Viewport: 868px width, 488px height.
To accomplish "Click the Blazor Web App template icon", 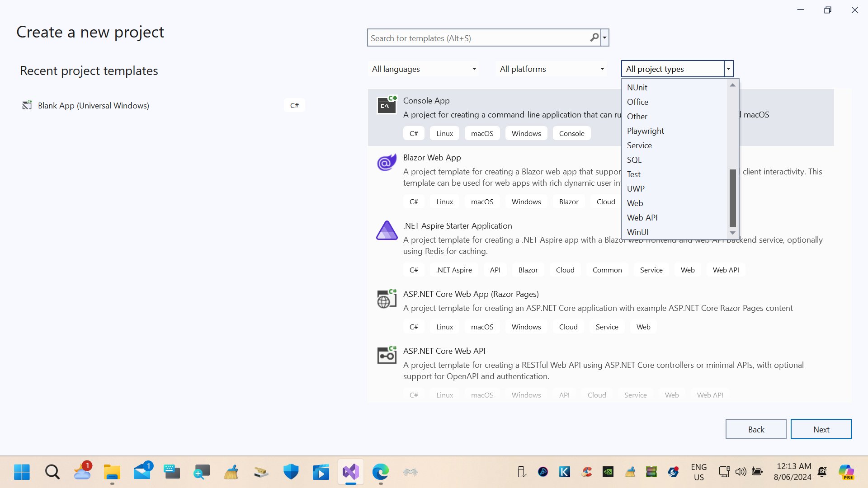I will (x=387, y=162).
